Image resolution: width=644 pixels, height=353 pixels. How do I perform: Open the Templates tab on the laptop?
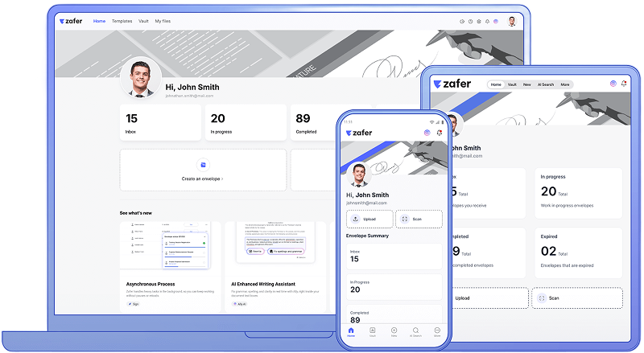pyautogui.click(x=122, y=21)
